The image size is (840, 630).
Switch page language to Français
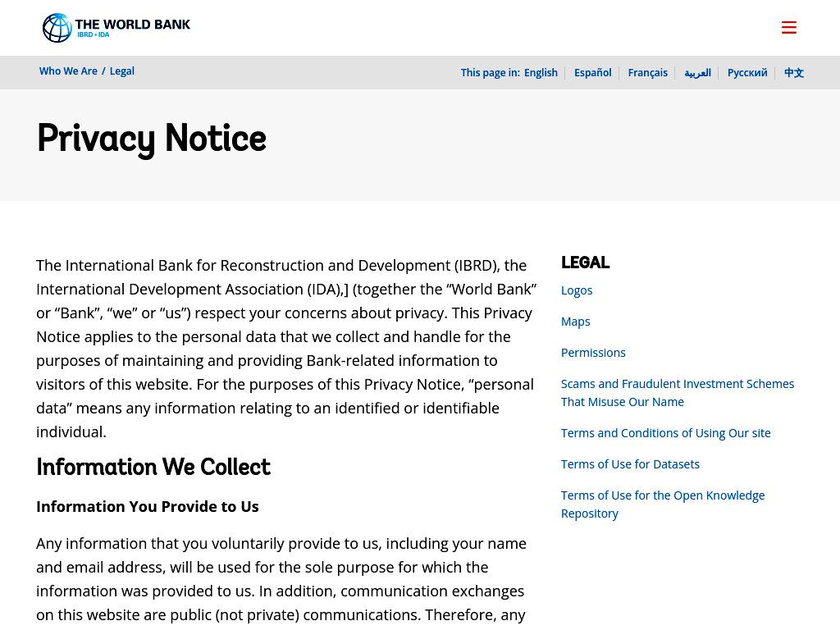(648, 73)
